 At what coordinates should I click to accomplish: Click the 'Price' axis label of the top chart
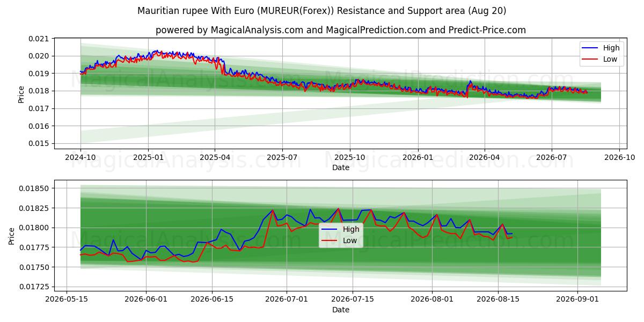[21, 94]
